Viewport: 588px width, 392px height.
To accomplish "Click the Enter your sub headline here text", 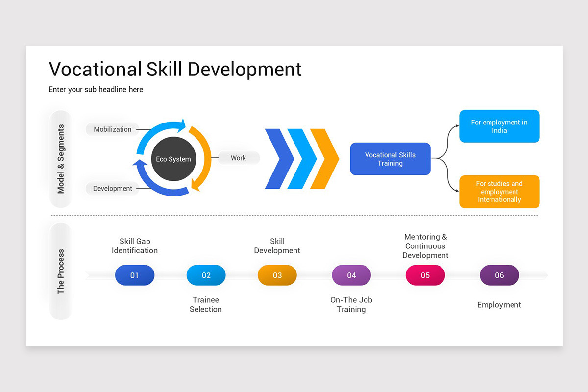I will (96, 89).
